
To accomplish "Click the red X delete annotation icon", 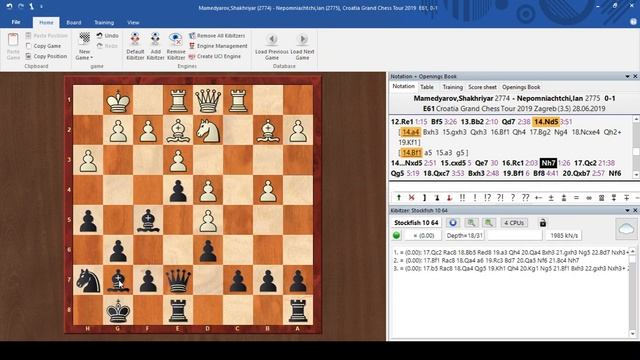I will click(x=411, y=198).
